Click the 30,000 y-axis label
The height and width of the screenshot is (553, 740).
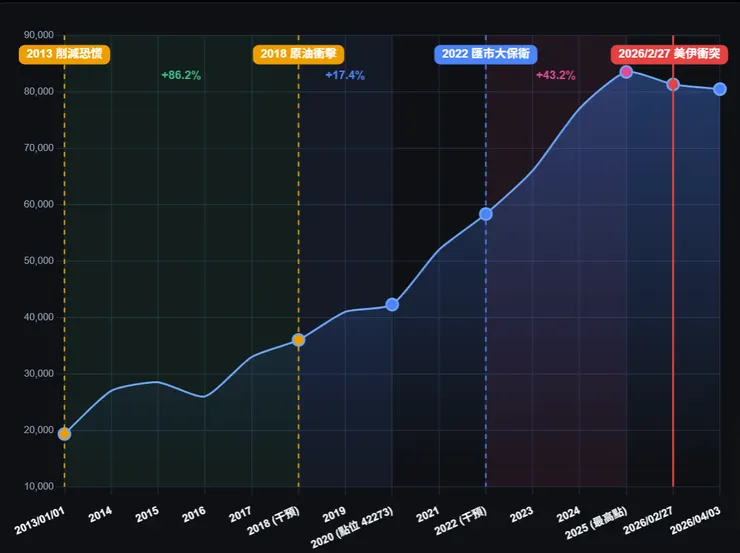[x=39, y=374]
